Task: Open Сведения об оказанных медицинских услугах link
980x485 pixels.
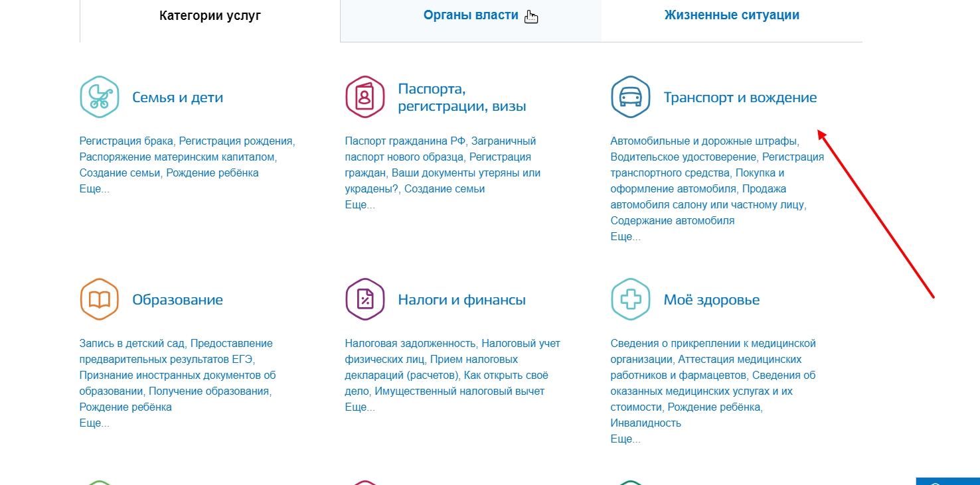Action: click(713, 391)
